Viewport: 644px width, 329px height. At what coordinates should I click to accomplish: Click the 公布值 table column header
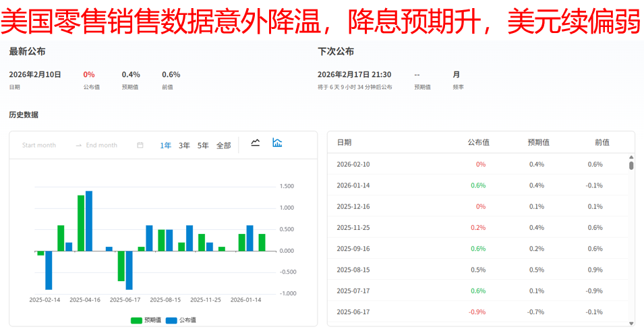[478, 142]
